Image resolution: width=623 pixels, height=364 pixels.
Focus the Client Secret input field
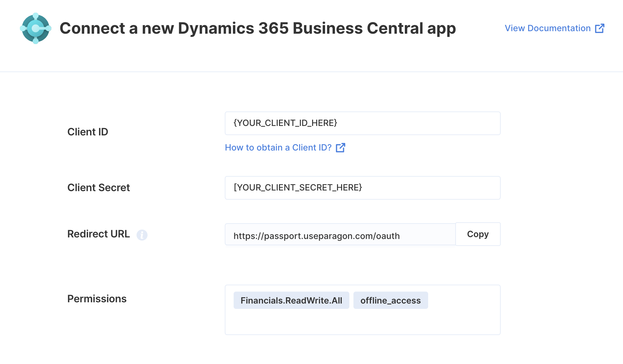click(363, 188)
